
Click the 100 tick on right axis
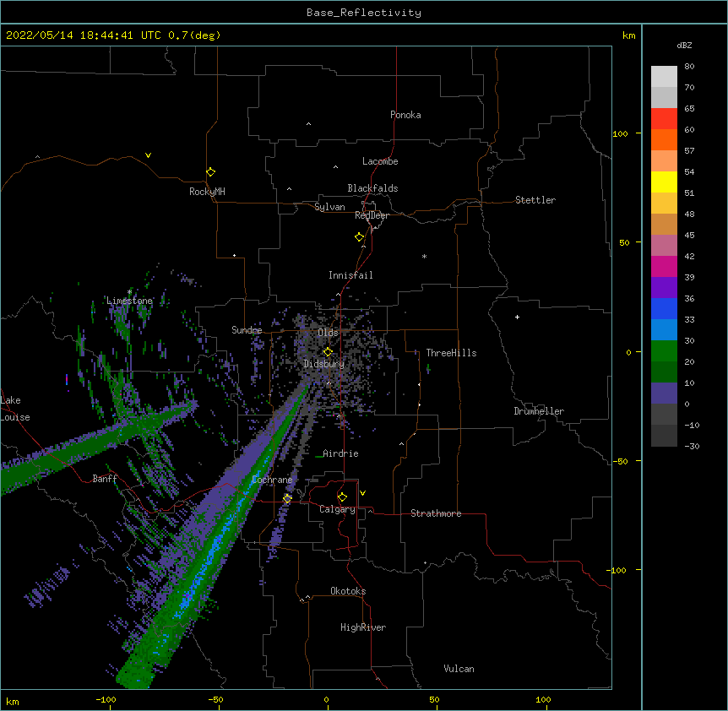620,133
